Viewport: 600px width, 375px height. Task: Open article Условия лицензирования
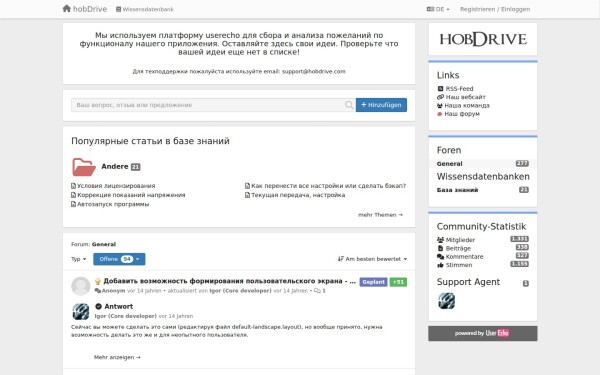pyautogui.click(x=116, y=186)
